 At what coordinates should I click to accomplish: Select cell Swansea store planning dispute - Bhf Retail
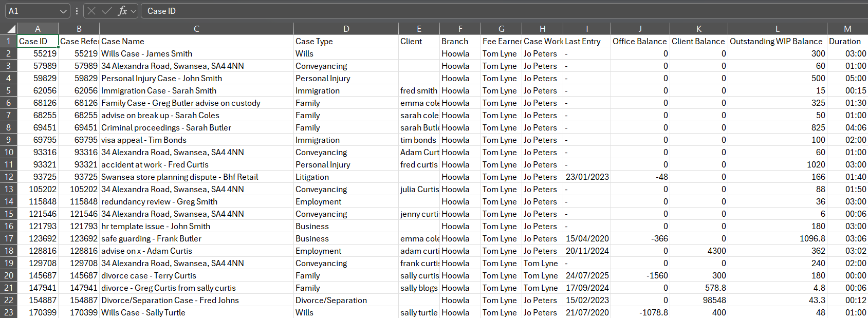196,177
